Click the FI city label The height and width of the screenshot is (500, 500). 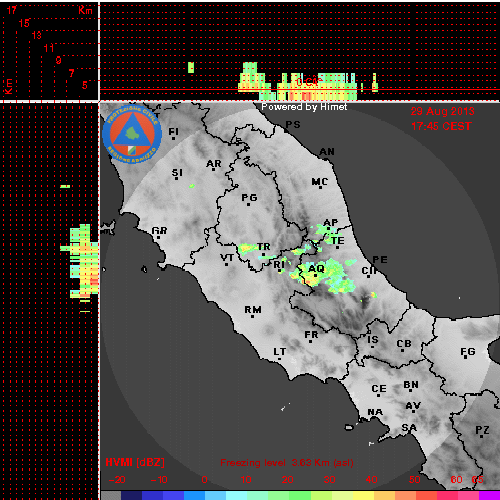(173, 132)
